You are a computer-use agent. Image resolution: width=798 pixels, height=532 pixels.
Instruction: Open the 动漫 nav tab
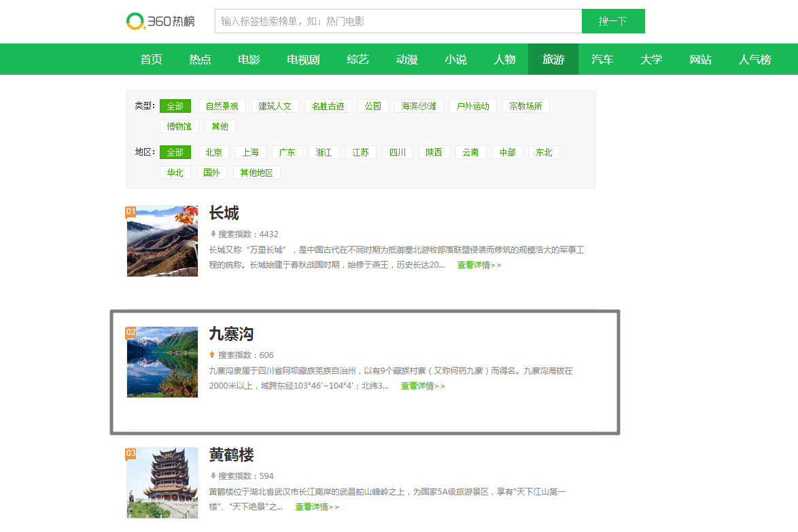tap(406, 60)
